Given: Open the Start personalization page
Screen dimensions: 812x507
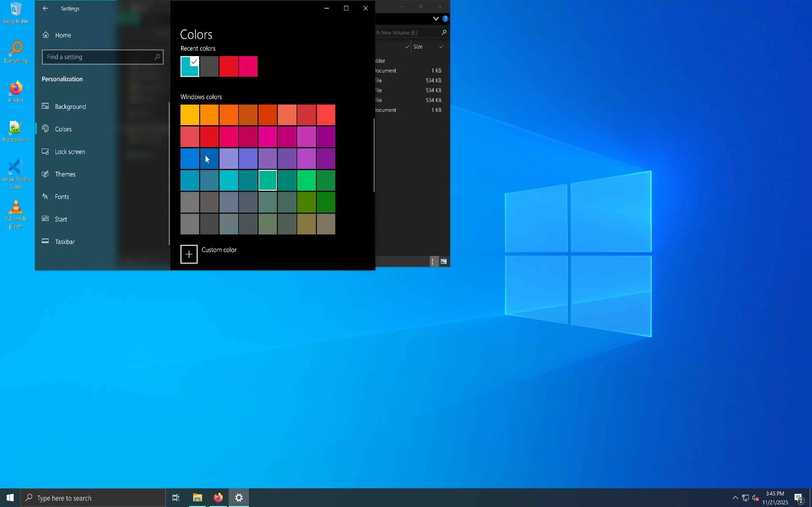Looking at the screenshot, I should click(x=61, y=219).
